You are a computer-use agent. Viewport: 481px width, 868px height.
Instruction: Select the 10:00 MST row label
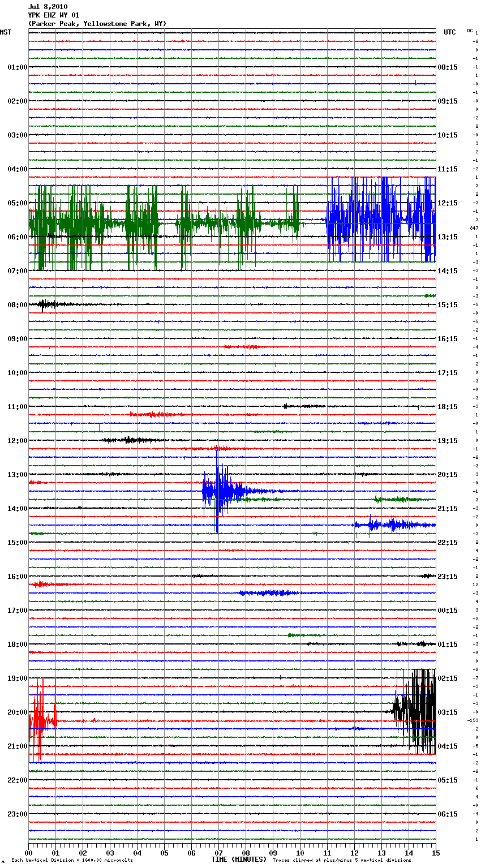point(18,372)
